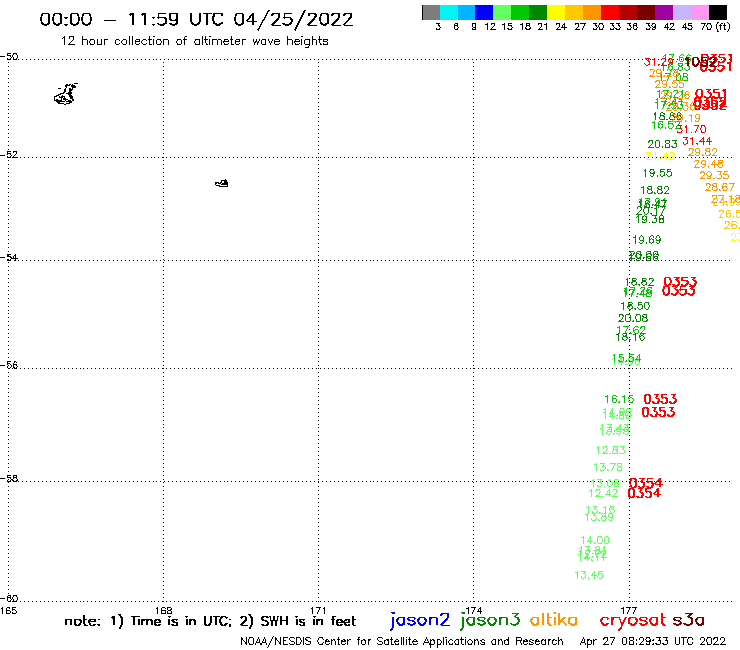Click the cyan swatch in the color legend
740x650 pixels.
pyautogui.click(x=449, y=12)
